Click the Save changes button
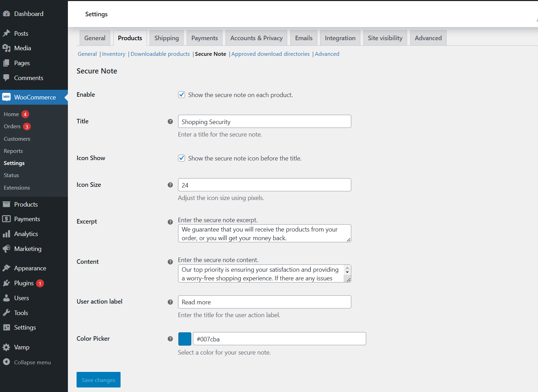 click(98, 380)
